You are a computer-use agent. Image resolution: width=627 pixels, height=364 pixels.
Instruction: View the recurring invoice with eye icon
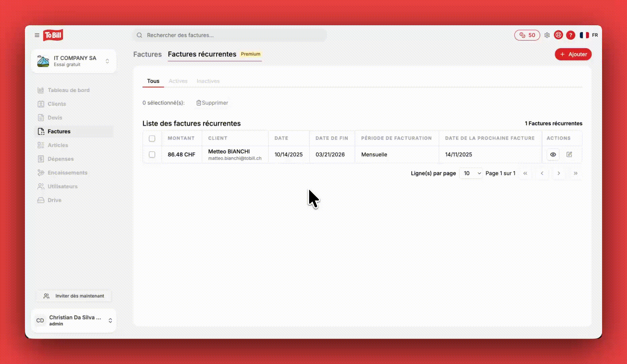[x=553, y=154]
